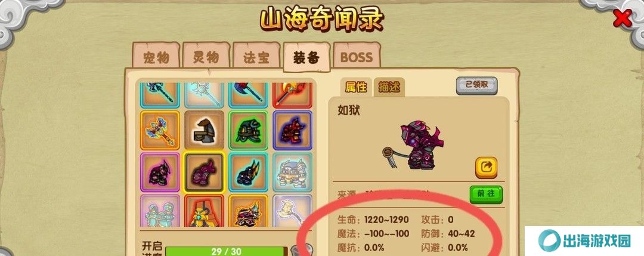Select the orange-framed red dragon armor
Image resolution: width=644 pixels, height=256 pixels.
pyautogui.click(x=248, y=211)
